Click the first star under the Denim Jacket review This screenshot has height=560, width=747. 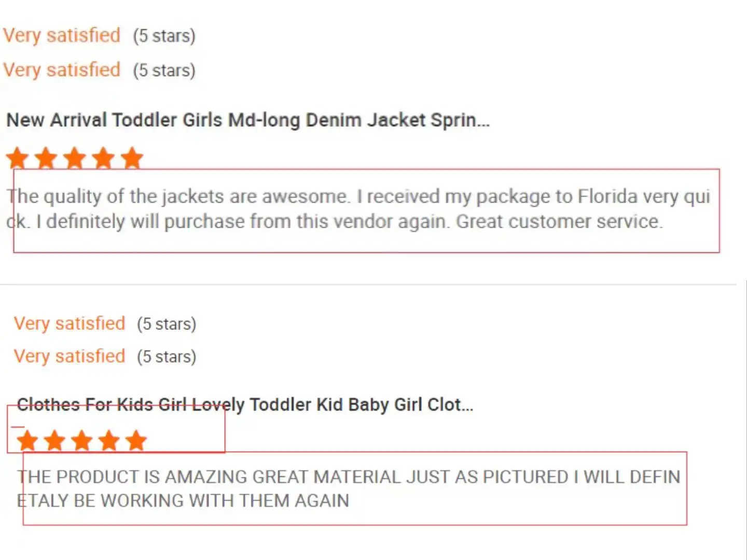(x=18, y=158)
